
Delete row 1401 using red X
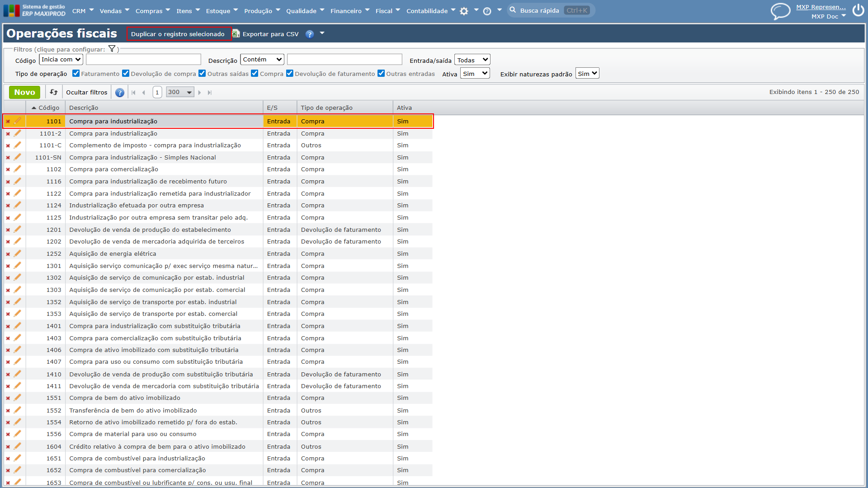click(x=8, y=326)
